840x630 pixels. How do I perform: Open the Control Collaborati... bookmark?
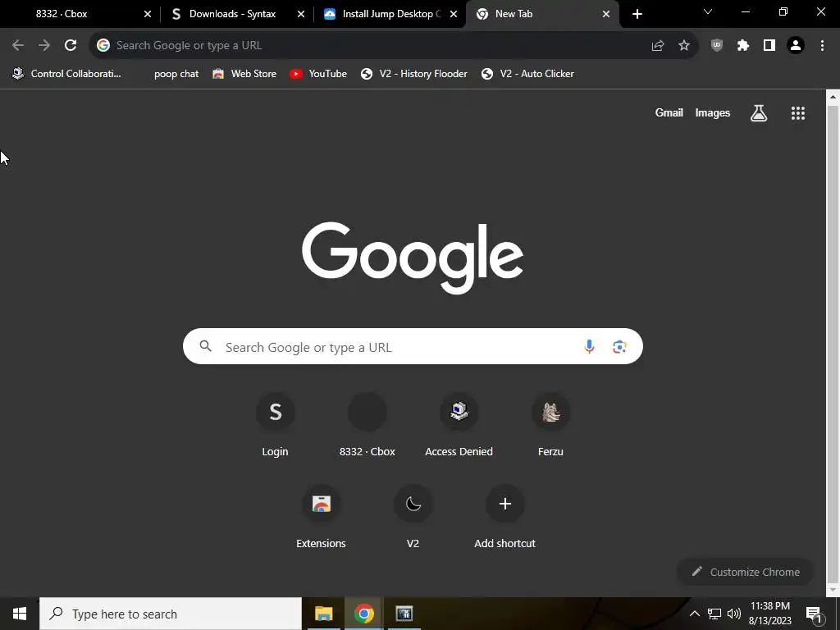coord(67,74)
